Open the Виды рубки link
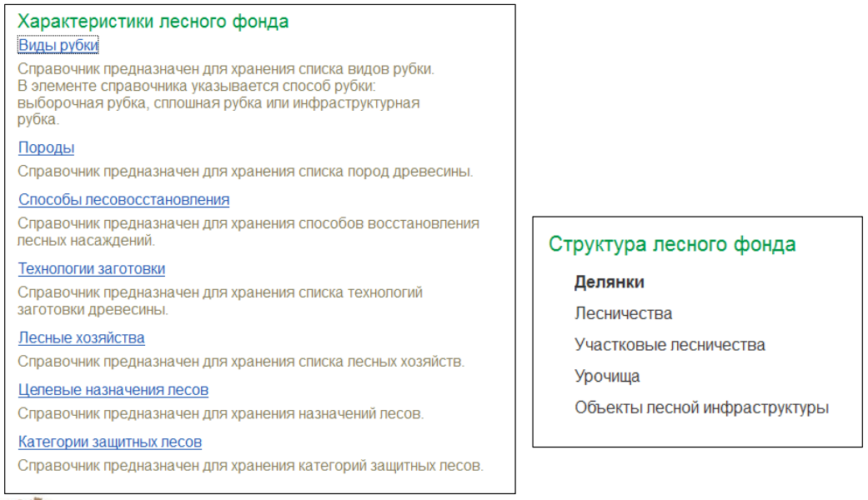 pos(58,45)
